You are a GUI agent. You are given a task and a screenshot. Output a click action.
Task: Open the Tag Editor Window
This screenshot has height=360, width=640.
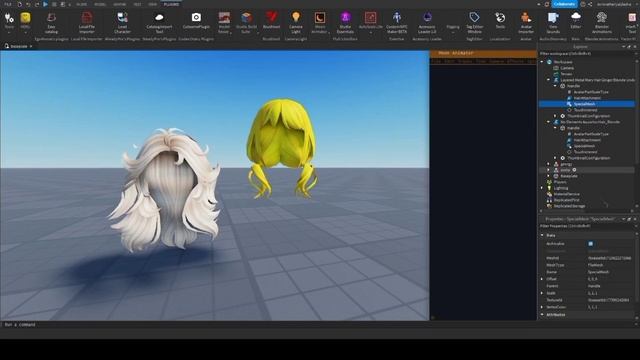pos(474,23)
